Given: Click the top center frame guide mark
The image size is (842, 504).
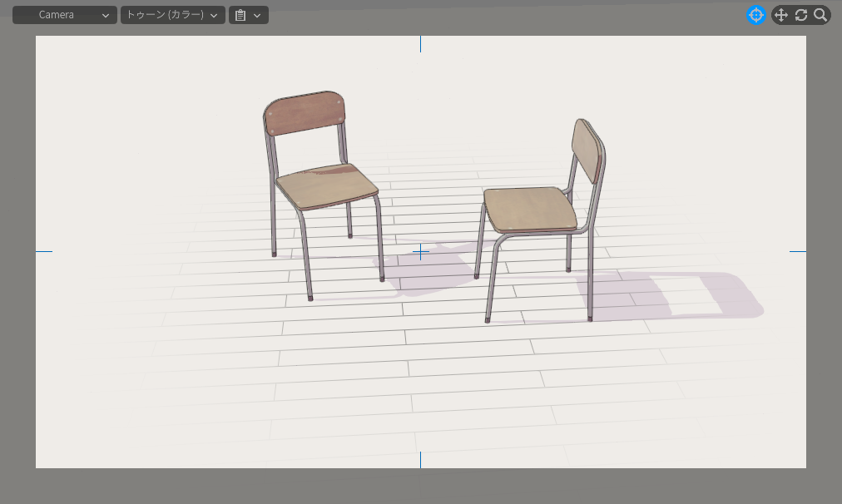Looking at the screenshot, I should (x=420, y=44).
